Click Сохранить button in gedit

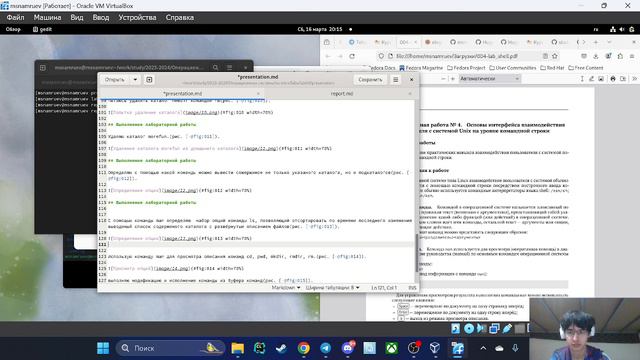coord(370,80)
